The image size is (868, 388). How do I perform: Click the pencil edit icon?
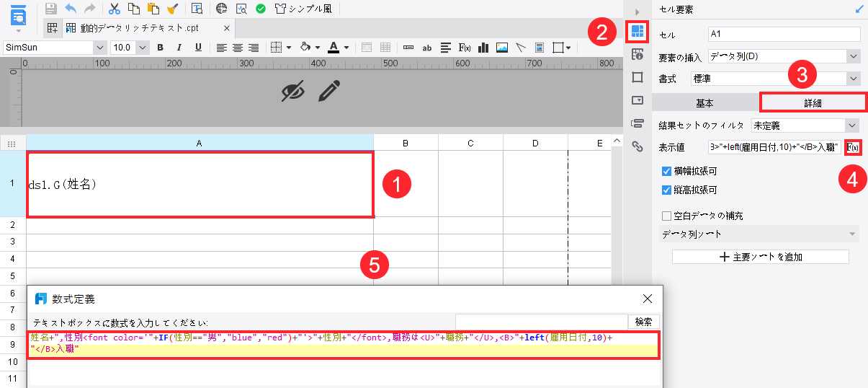pos(329,91)
